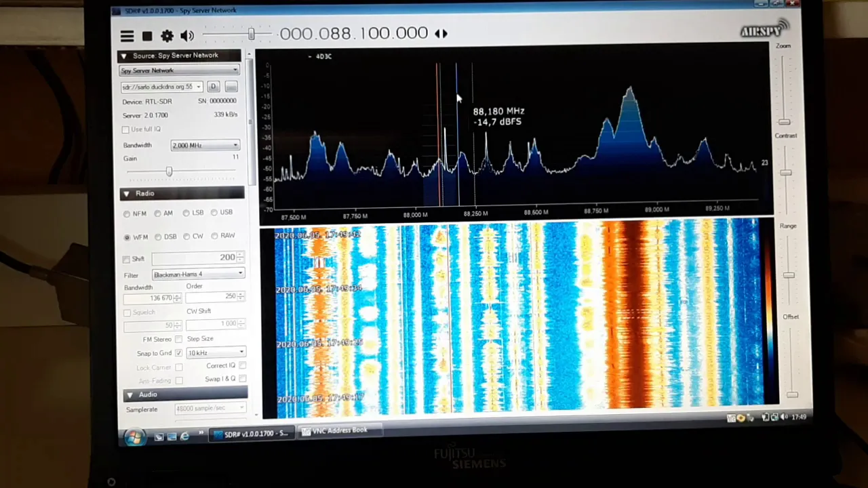Click the blank button beside the D button
This screenshot has width=868, height=488.
[231, 87]
